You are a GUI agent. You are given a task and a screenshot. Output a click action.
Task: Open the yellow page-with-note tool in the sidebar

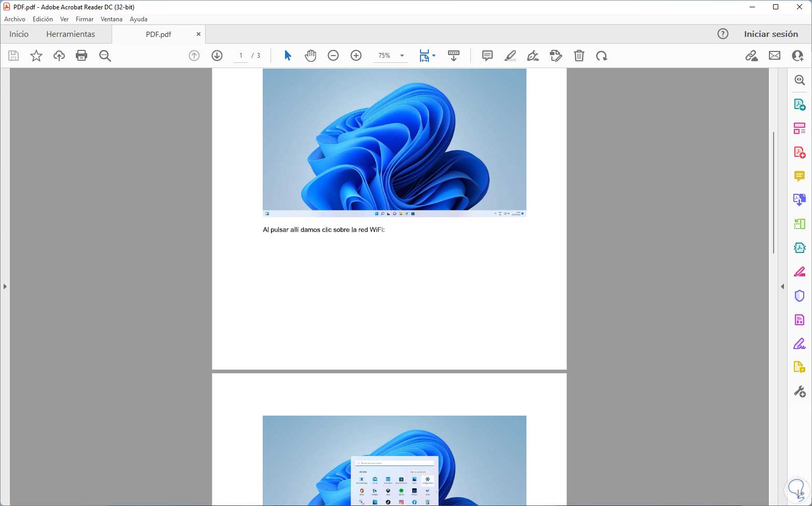(x=800, y=367)
